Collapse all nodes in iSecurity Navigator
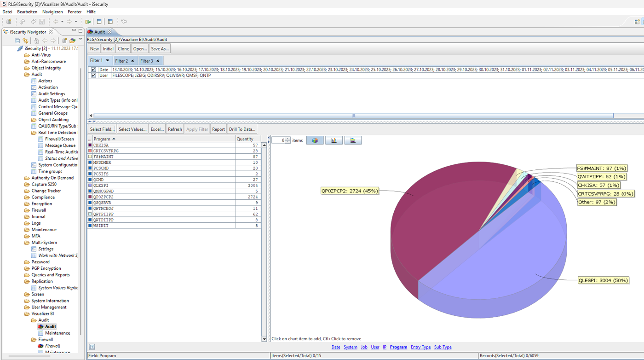 pos(17,41)
